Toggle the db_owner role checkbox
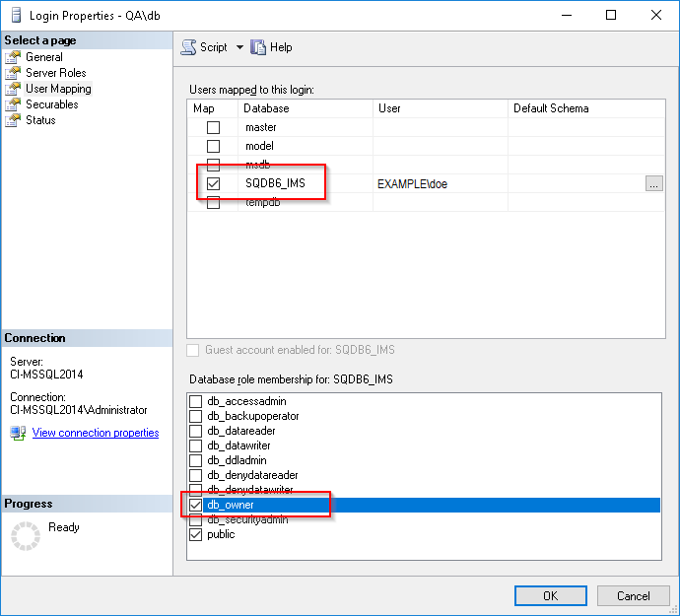 click(x=195, y=505)
